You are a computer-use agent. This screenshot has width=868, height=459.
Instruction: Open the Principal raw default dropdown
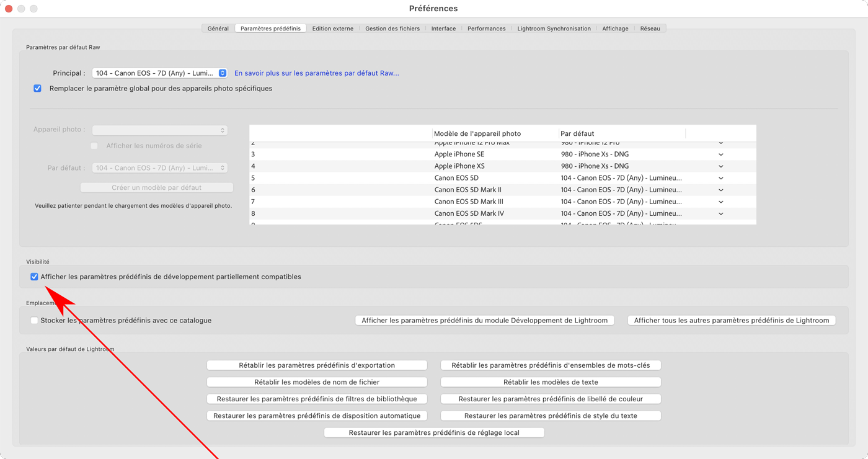tap(159, 73)
